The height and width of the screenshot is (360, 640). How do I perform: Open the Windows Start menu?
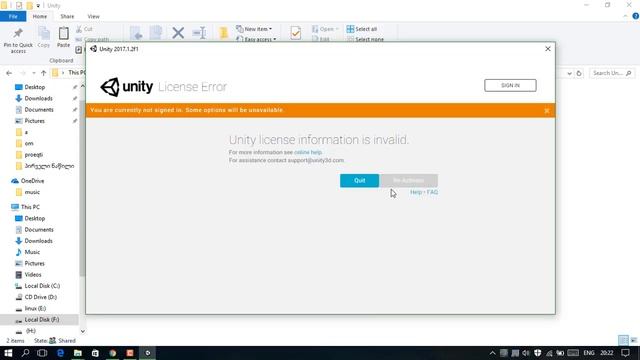(x=8, y=353)
